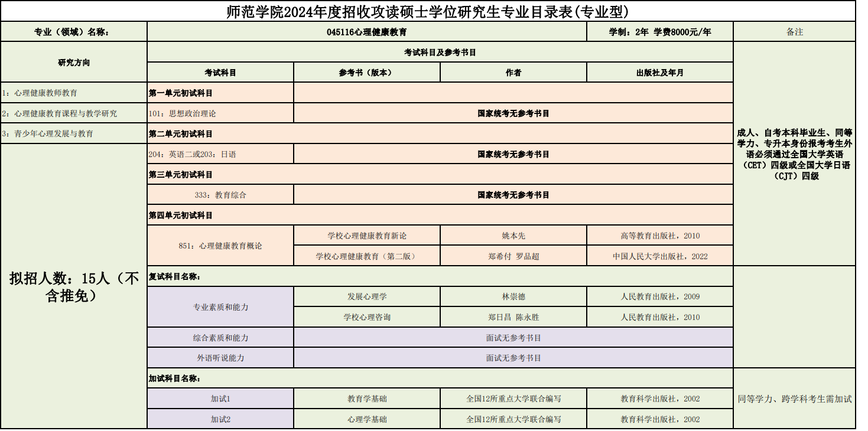Select the 1：心理健康教师教育 row
This screenshot has height=431, width=868.
coord(74,93)
